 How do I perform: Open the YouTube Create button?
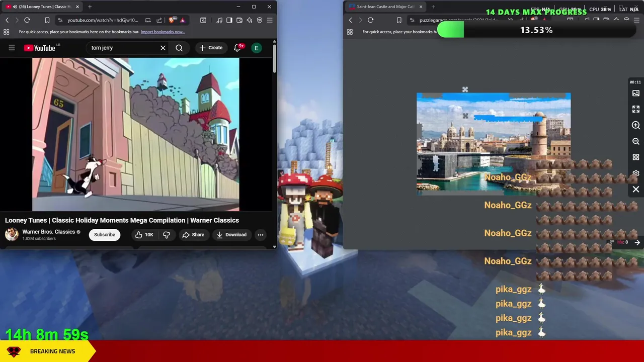[211, 48]
